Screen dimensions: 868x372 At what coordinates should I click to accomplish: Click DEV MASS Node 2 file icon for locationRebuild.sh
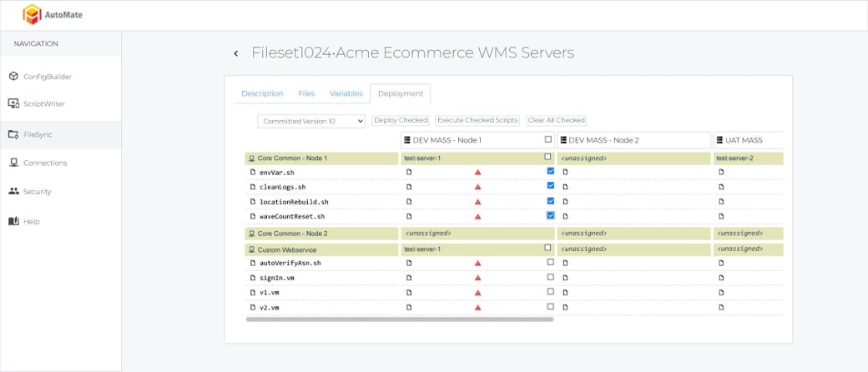tap(565, 202)
